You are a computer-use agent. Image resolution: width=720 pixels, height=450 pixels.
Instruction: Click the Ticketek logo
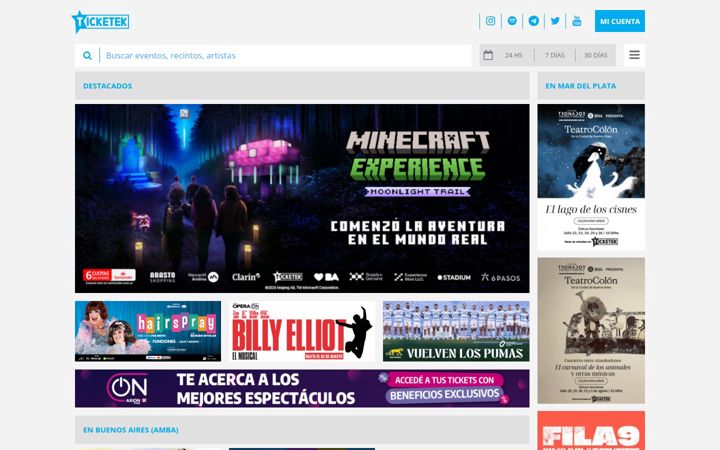(x=101, y=22)
